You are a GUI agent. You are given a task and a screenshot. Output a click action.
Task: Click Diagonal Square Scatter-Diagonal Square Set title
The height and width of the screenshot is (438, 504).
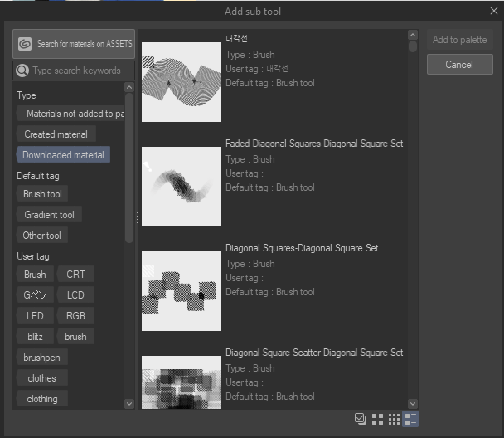point(314,353)
